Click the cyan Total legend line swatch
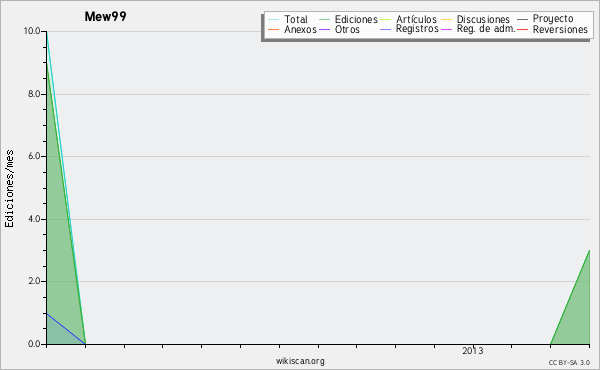This screenshot has width=600, height=370. point(274,20)
